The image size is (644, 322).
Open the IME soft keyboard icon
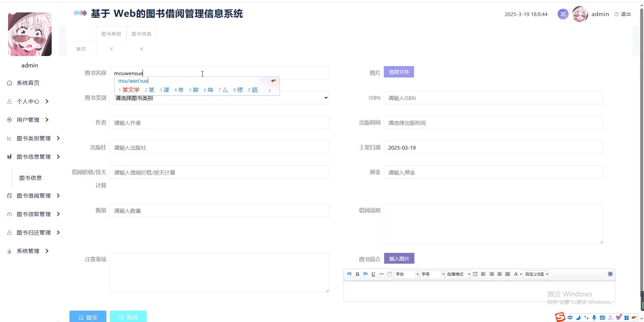pyautogui.click(x=602, y=318)
